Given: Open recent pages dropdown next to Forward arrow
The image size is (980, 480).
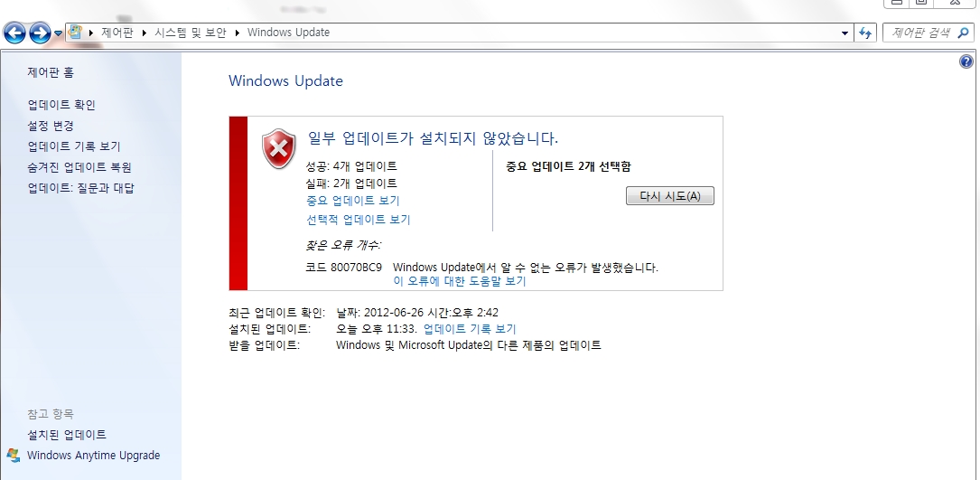Looking at the screenshot, I should 58,33.
